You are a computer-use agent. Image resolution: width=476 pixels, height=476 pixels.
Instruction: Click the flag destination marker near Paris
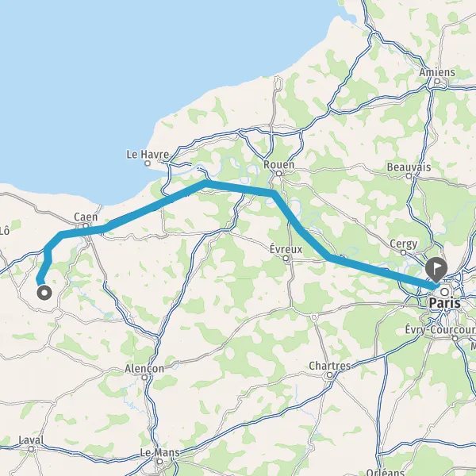click(x=436, y=268)
